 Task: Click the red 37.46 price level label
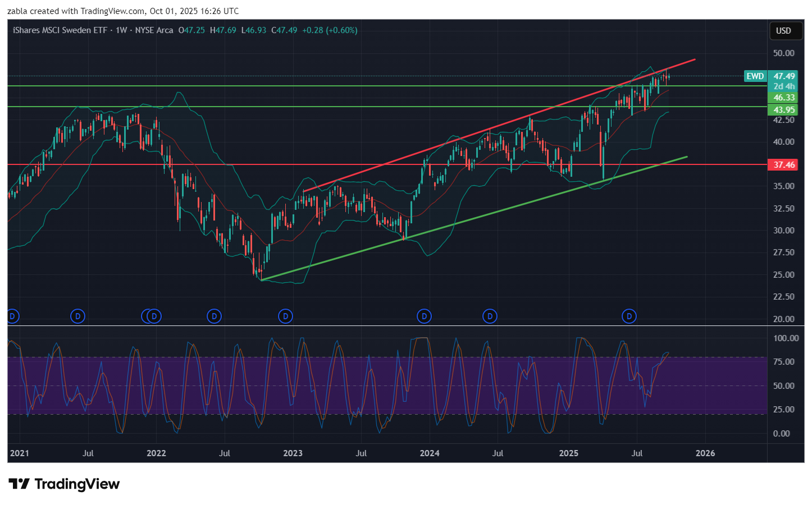(x=784, y=164)
